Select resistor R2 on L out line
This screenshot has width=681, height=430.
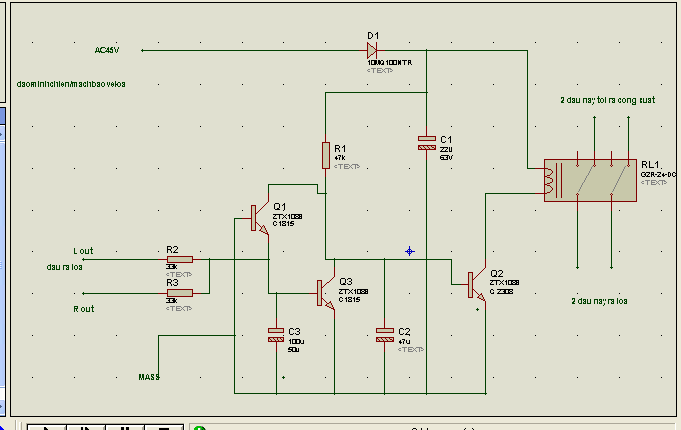[180, 259]
